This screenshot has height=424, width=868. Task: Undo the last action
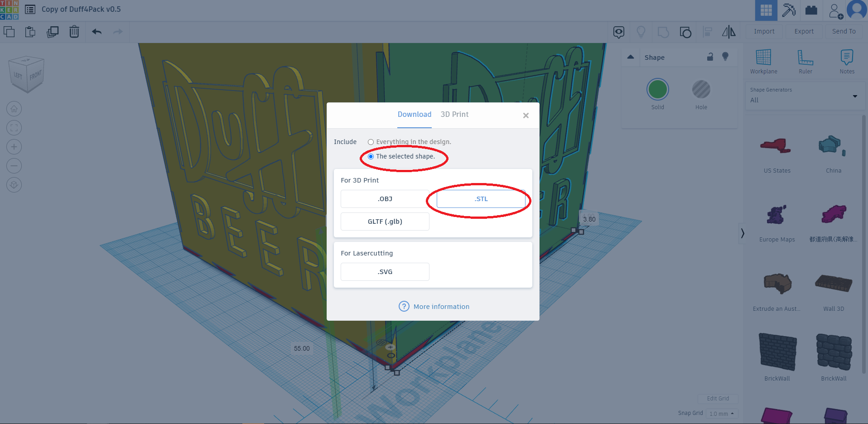pyautogui.click(x=96, y=32)
